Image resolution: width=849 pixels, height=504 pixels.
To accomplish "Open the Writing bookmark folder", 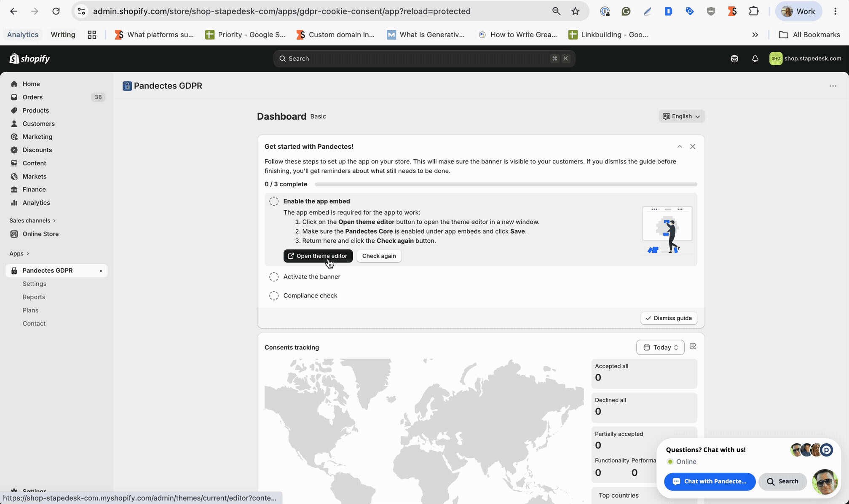I will 63,35.
